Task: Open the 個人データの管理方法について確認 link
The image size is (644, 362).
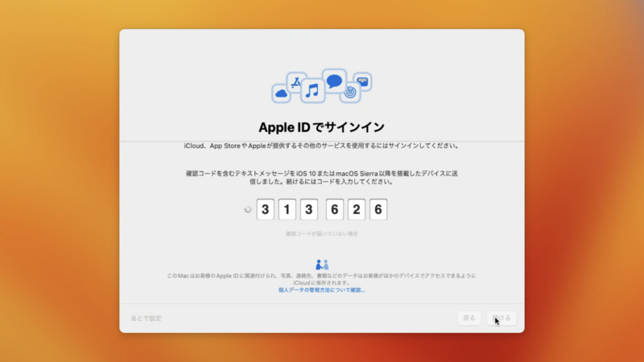Action: click(321, 290)
